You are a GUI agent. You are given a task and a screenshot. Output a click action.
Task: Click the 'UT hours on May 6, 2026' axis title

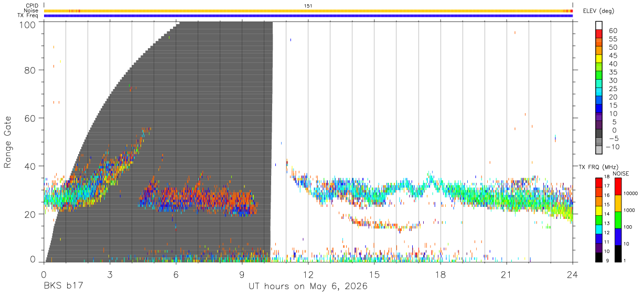tap(308, 287)
